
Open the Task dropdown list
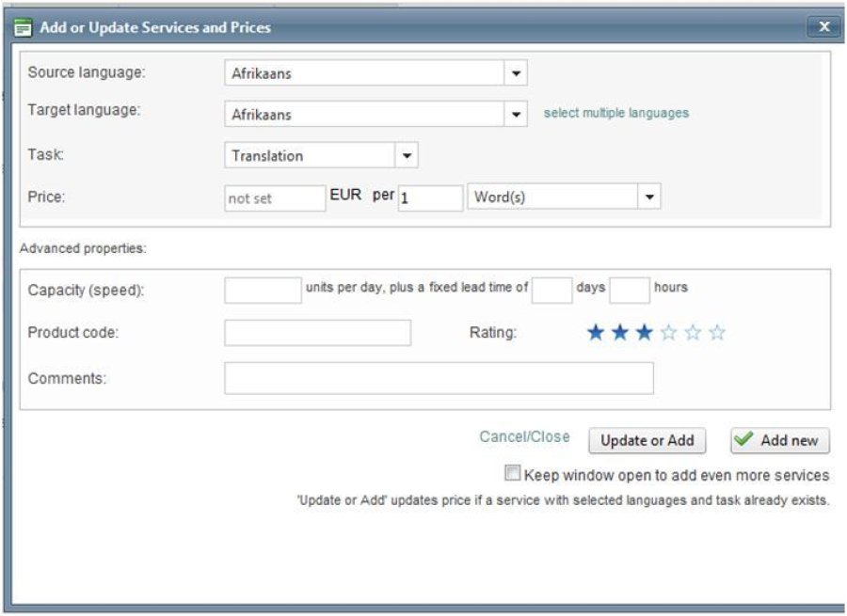tap(407, 156)
